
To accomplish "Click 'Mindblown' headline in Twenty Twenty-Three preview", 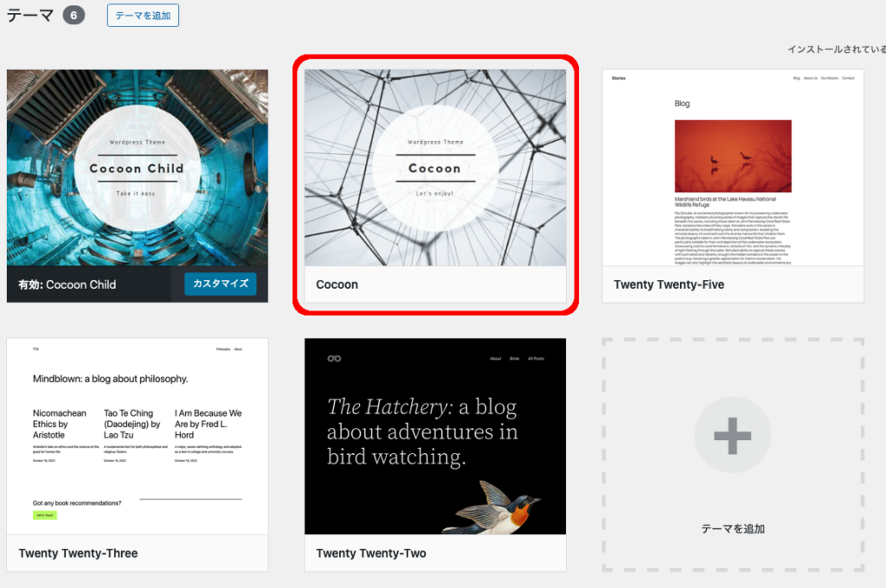I will click(110, 379).
